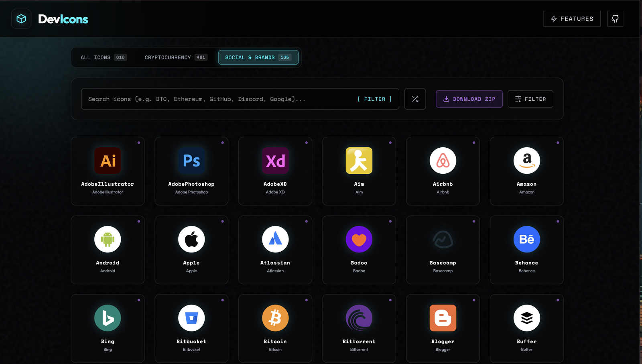Select the orange Bitcoin icon
642x364 pixels.
[x=275, y=318]
